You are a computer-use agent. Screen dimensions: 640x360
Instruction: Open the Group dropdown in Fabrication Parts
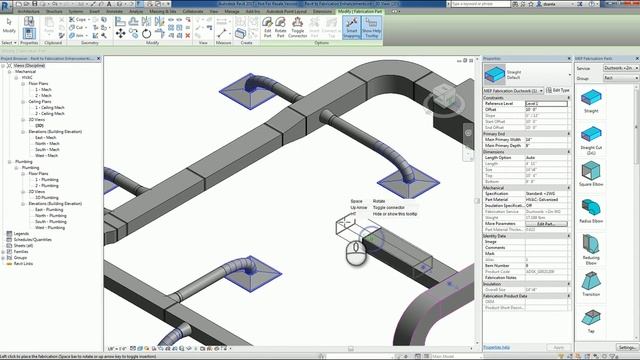[x=621, y=78]
